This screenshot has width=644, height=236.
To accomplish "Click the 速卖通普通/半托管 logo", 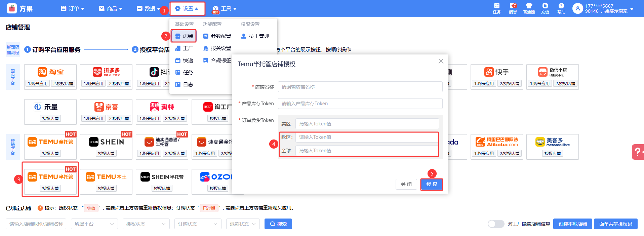I will coord(162,142).
